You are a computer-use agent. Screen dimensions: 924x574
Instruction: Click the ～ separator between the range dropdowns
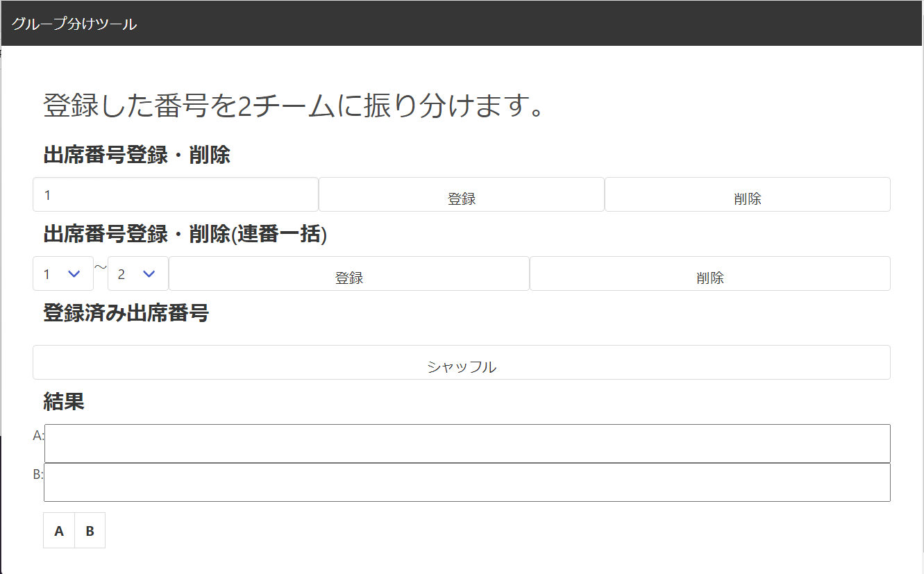coord(101,267)
